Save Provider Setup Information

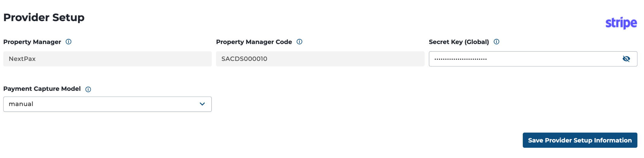tap(580, 140)
